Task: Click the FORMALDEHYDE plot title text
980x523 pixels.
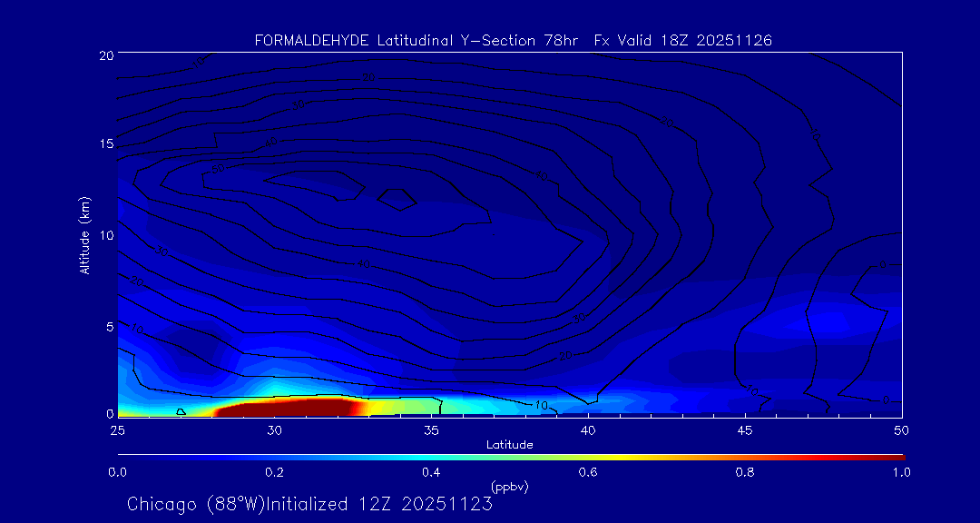Action: click(513, 40)
